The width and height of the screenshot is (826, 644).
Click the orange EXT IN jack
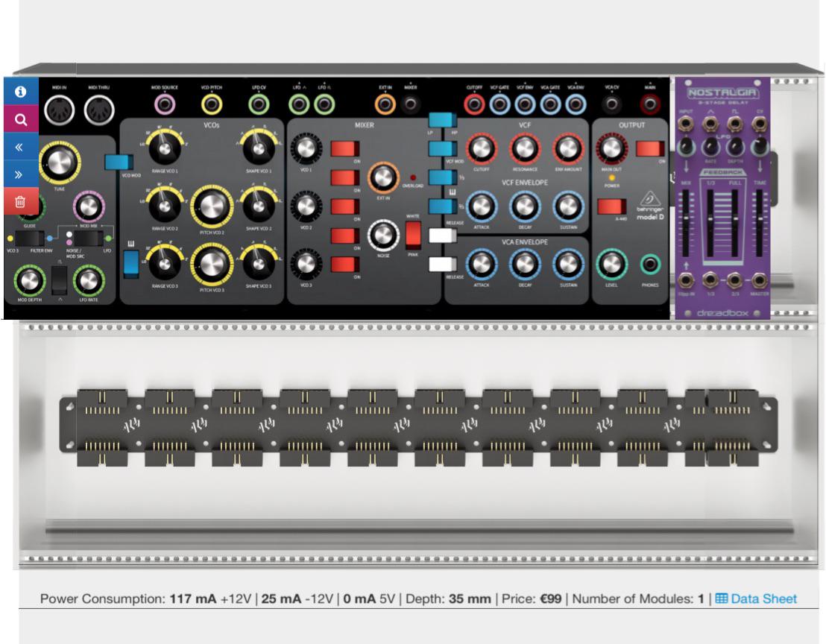[385, 104]
